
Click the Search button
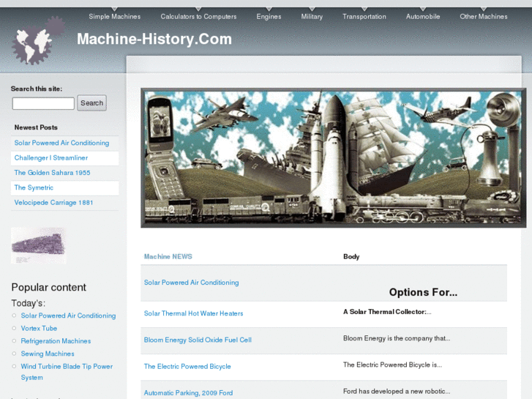(91, 103)
